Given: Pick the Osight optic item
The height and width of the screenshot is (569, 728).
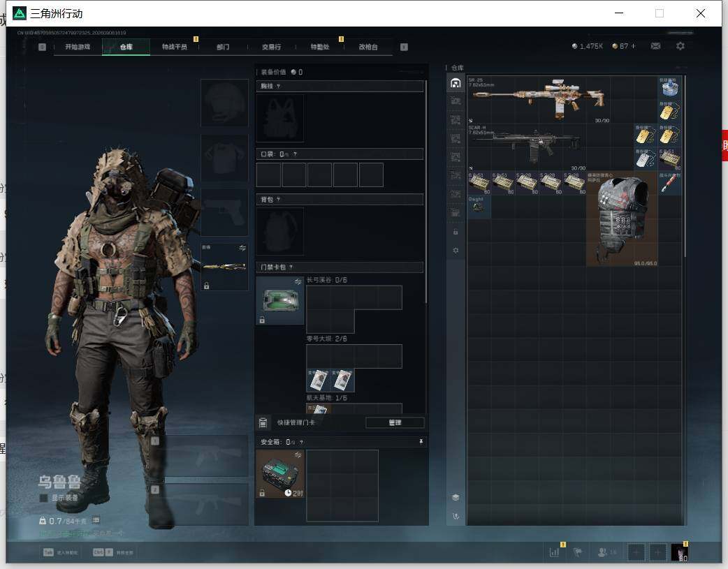Looking at the screenshot, I should tap(479, 206).
